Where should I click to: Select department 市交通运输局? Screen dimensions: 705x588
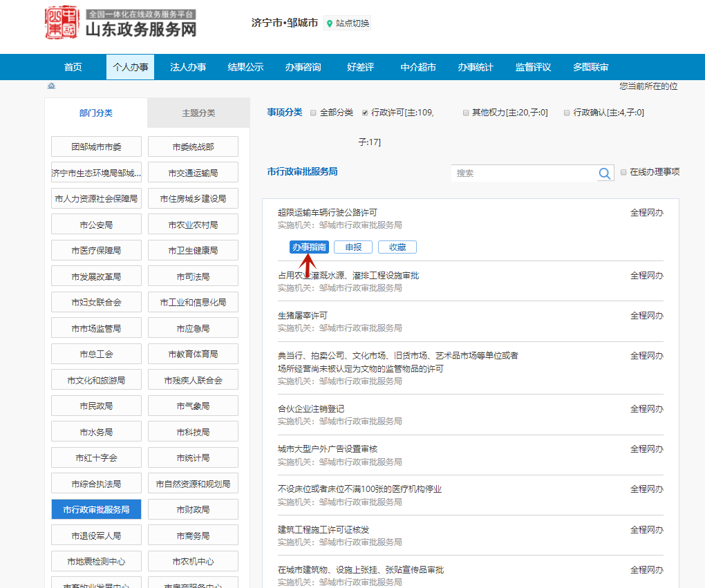[194, 173]
